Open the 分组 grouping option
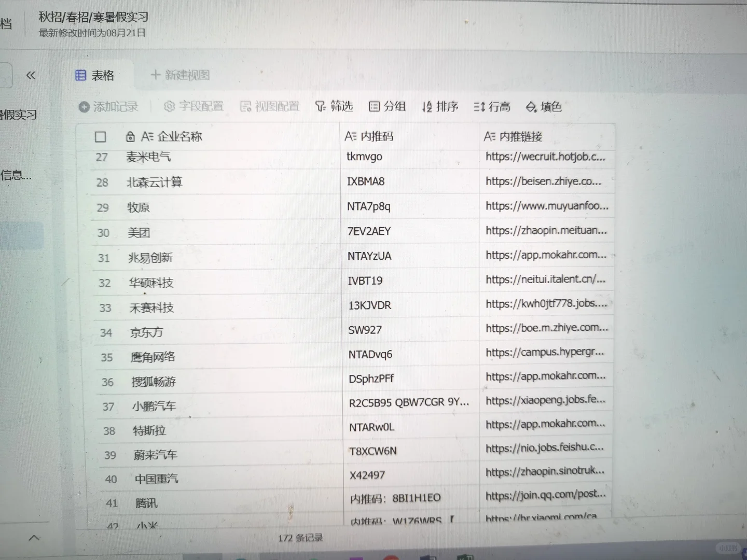 point(387,106)
